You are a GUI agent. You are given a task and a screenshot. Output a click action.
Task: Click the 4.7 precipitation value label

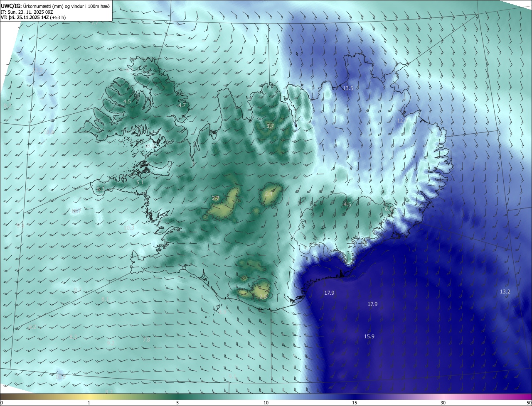pos(182,105)
